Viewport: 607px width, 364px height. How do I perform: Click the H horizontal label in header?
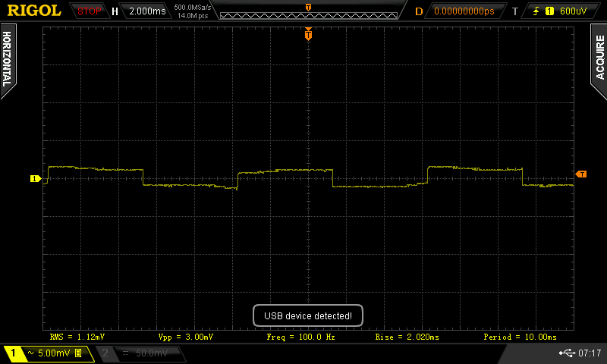coord(115,11)
